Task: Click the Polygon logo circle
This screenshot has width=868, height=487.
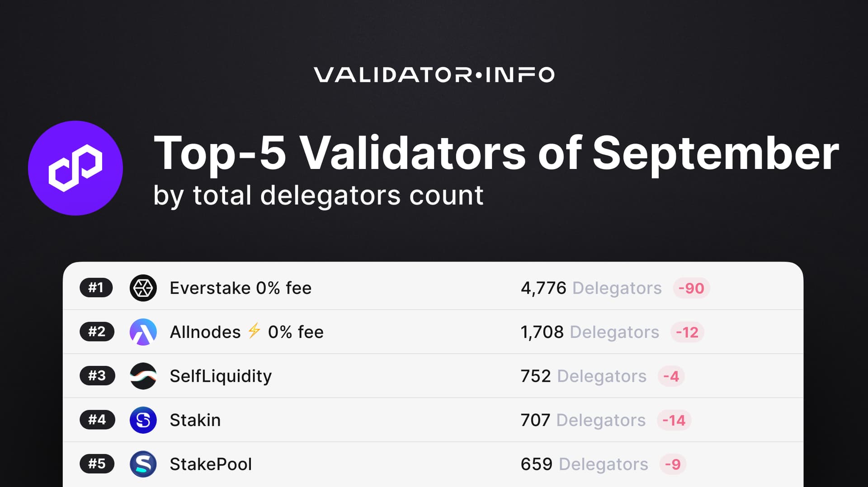Action: coord(75,168)
